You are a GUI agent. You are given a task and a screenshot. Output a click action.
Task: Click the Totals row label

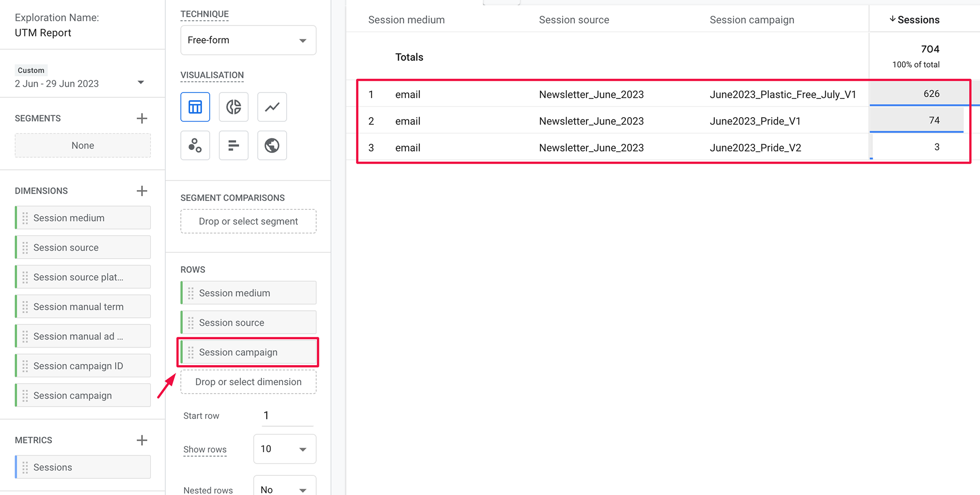click(409, 57)
